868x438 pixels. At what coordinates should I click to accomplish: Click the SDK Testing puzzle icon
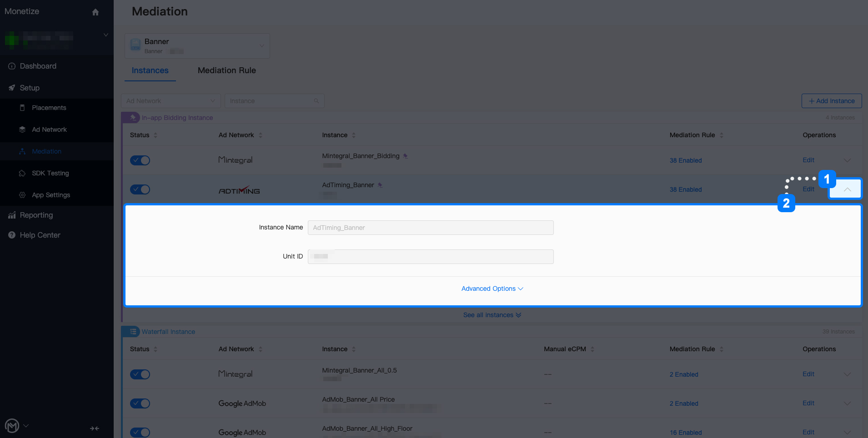point(22,173)
